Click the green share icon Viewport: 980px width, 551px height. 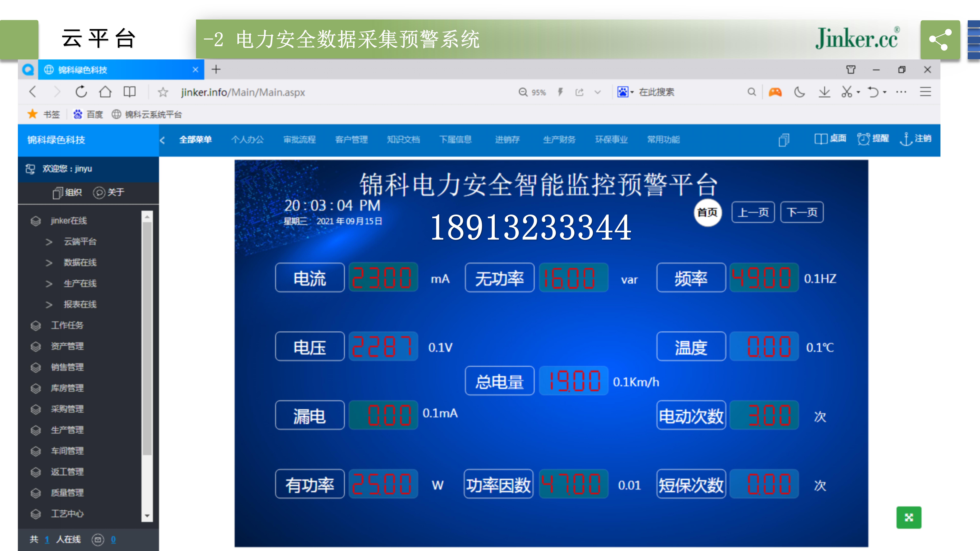(940, 40)
